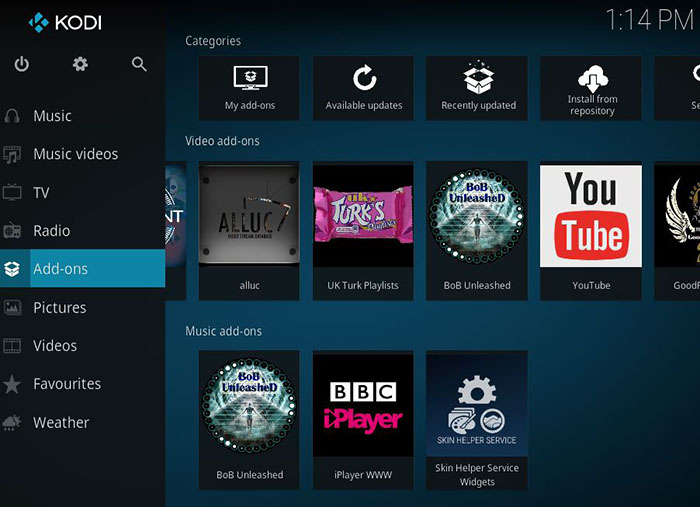Click the Add-ons box icon
Image resolution: width=700 pixels, height=507 pixels.
click(x=12, y=269)
